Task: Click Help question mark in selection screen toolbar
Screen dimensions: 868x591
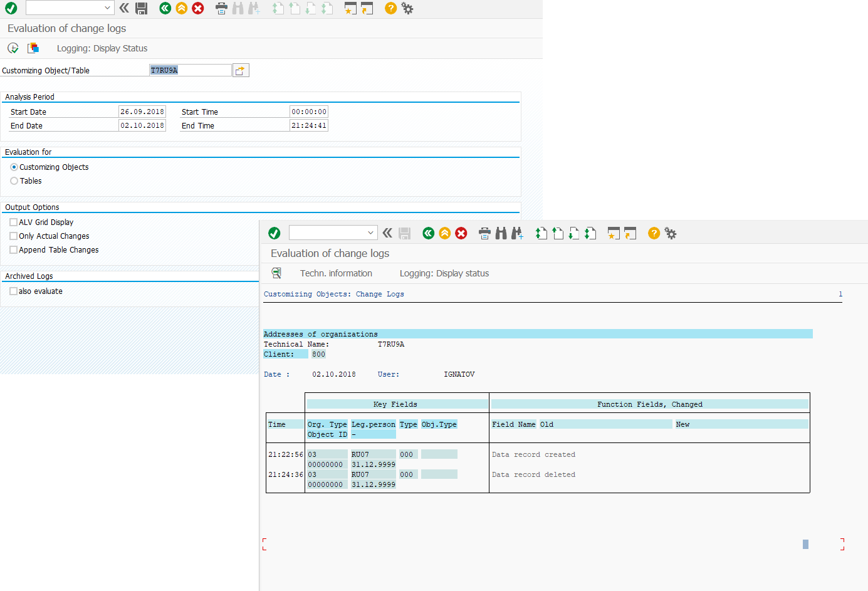Action: (390, 8)
